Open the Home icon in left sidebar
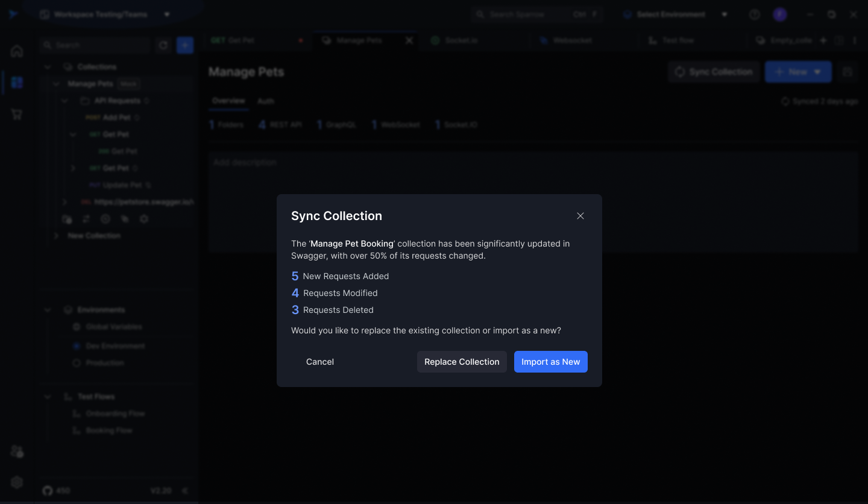The width and height of the screenshot is (868, 504). click(x=17, y=51)
